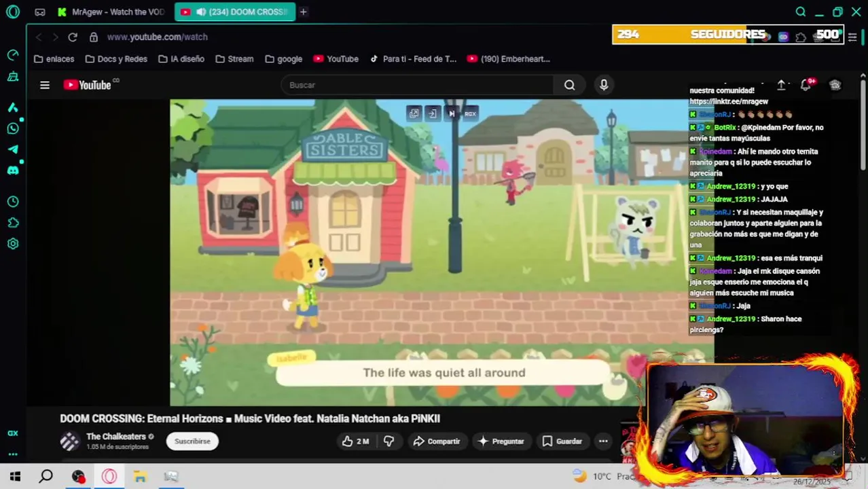Open the sidebar three-dots setup menu
The height and width of the screenshot is (489, 868).
tap(13, 454)
